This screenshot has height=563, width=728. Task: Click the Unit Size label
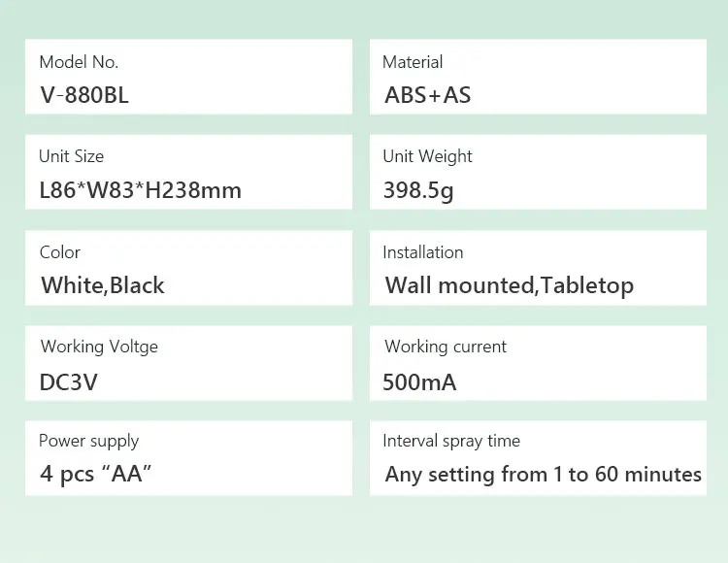(71, 156)
